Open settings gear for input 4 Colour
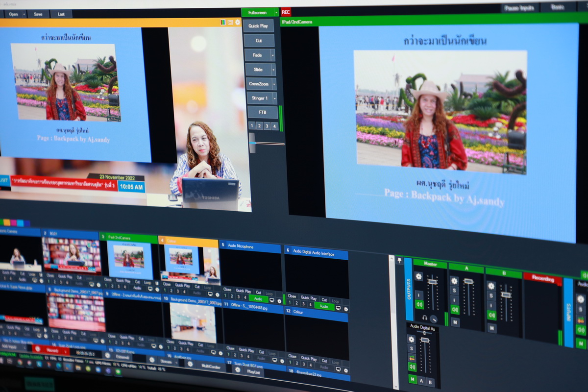 click(x=217, y=294)
